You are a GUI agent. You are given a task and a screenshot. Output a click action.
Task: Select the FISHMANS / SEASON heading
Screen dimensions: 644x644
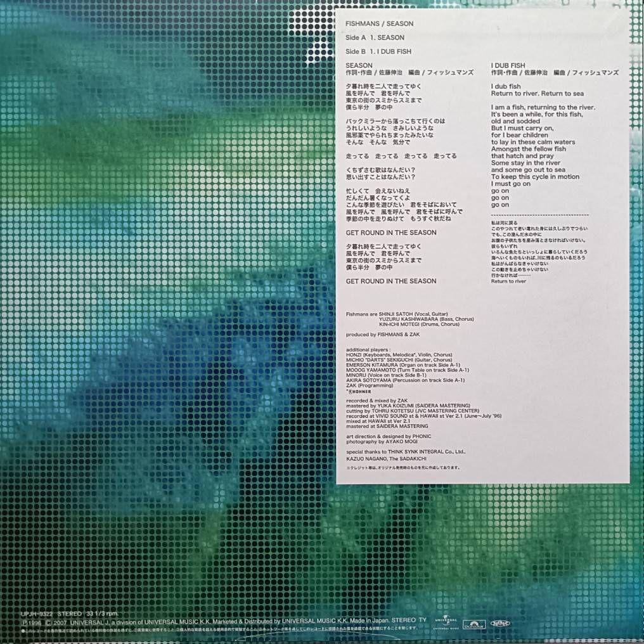(379, 24)
